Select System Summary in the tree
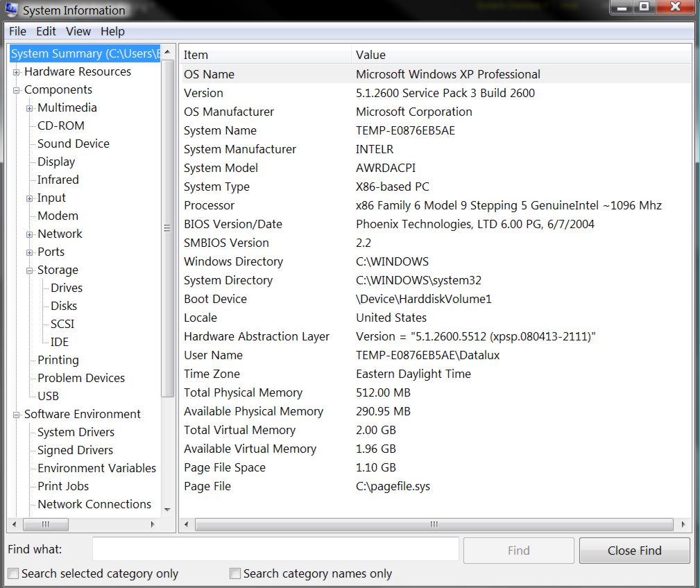Viewport: 700px width, 588px height. pyautogui.click(x=85, y=53)
